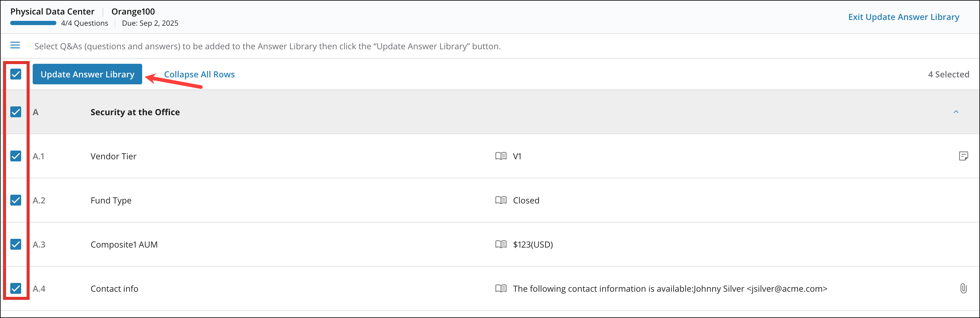Click Collapse All Rows

(199, 75)
